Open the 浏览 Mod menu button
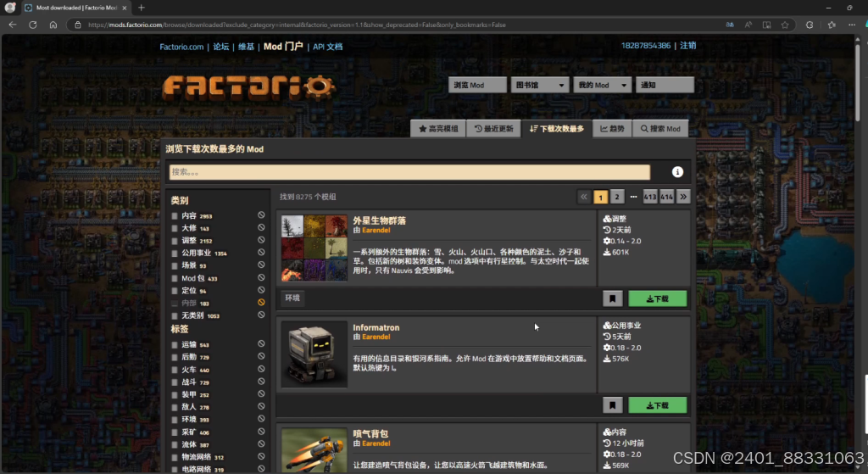868x474 pixels. coord(477,85)
